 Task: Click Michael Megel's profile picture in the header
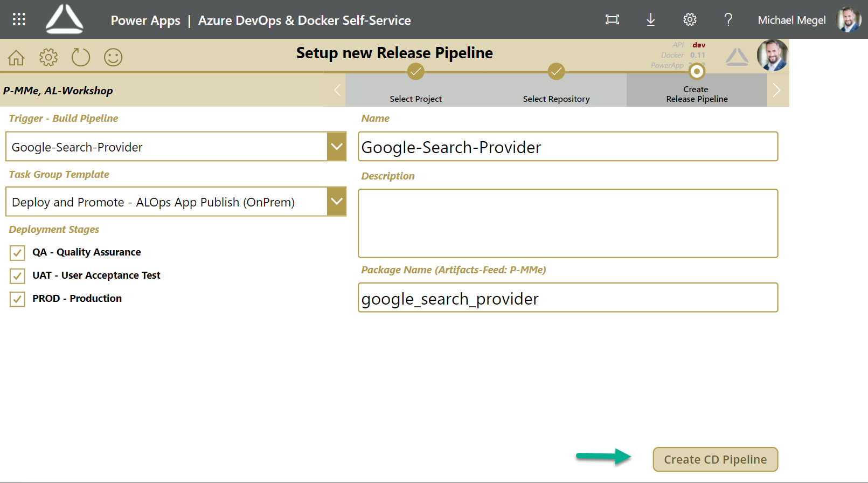849,19
